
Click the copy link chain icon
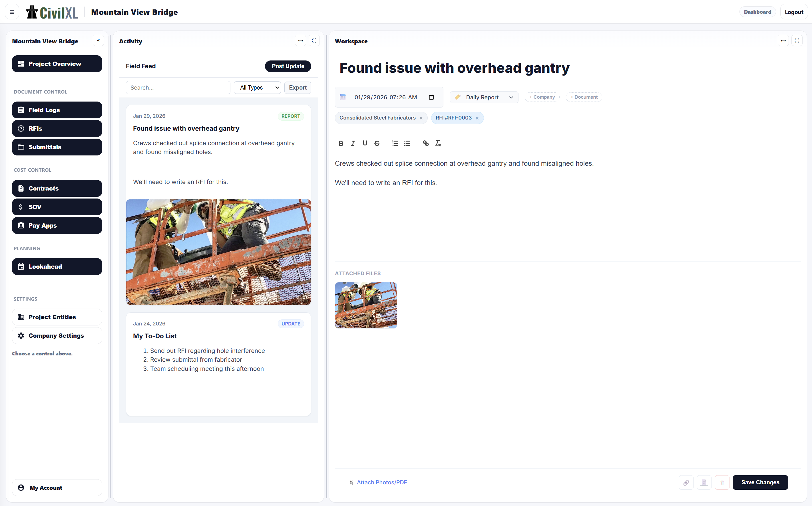coord(686,482)
